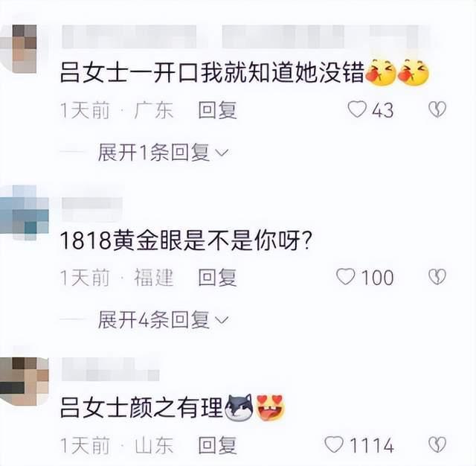Screen dimensions: 476x466
Task: Open the blurred username of second commenter
Action: click(x=92, y=208)
